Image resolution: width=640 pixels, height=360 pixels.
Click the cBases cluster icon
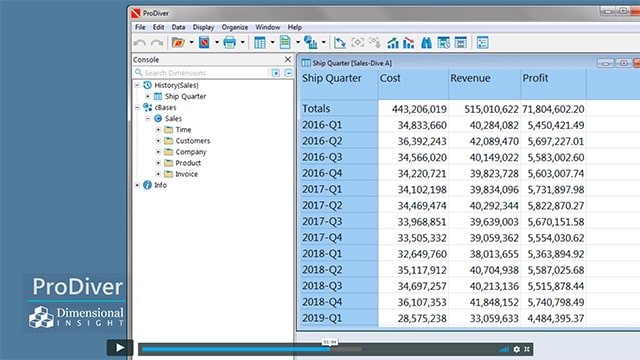coord(147,107)
